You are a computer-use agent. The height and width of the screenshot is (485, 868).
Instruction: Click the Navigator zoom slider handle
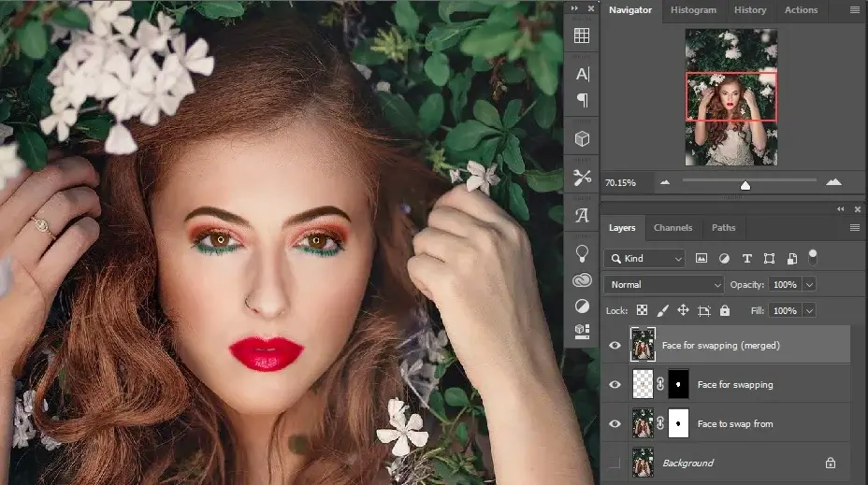pyautogui.click(x=745, y=185)
